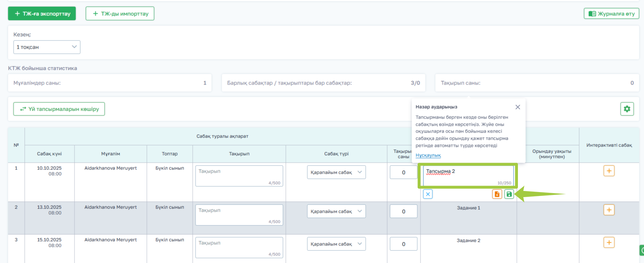
Task: Click topic count field in row 2
Action: click(403, 211)
